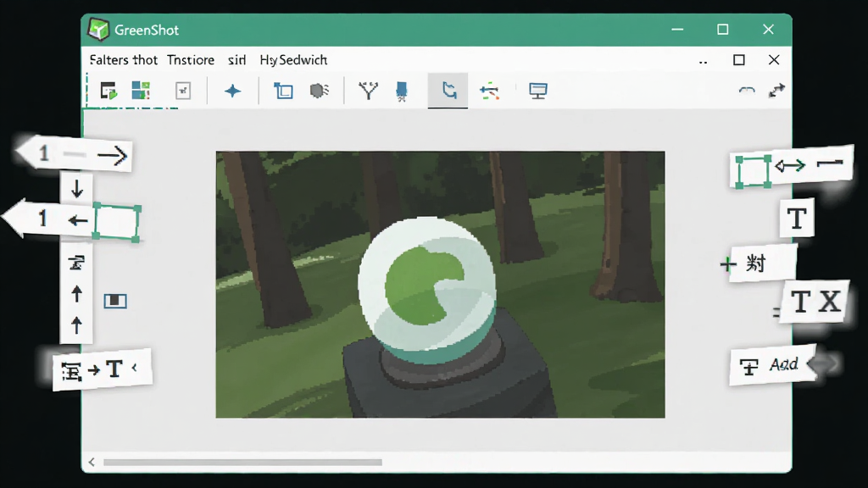Select the T text tool on right

[797, 219]
